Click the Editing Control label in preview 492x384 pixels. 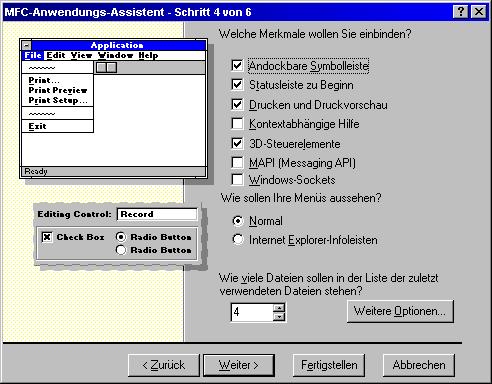[x=74, y=214]
